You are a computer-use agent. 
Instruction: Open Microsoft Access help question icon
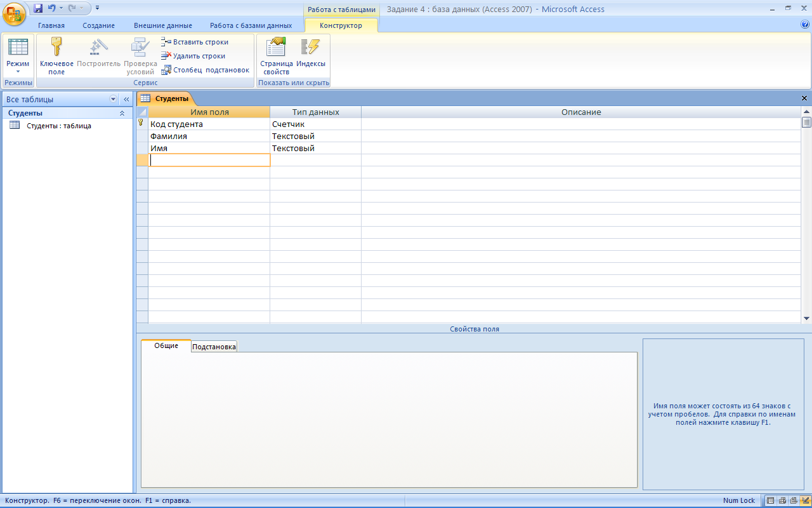[x=805, y=25]
